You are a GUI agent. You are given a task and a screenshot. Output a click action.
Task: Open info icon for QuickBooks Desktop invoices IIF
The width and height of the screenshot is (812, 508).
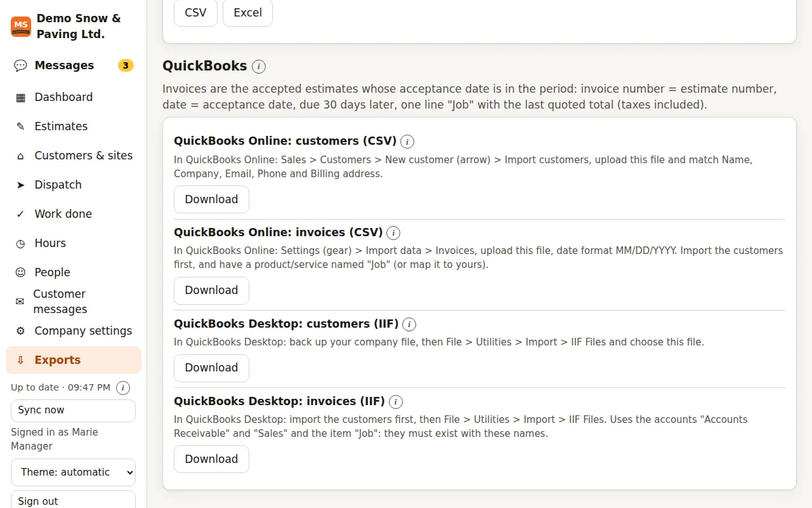coord(396,402)
